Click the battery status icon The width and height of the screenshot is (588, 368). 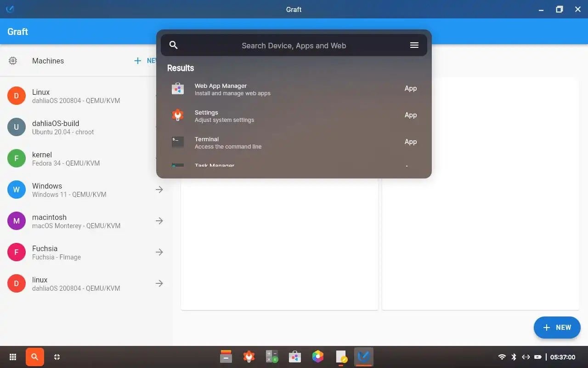click(x=538, y=357)
